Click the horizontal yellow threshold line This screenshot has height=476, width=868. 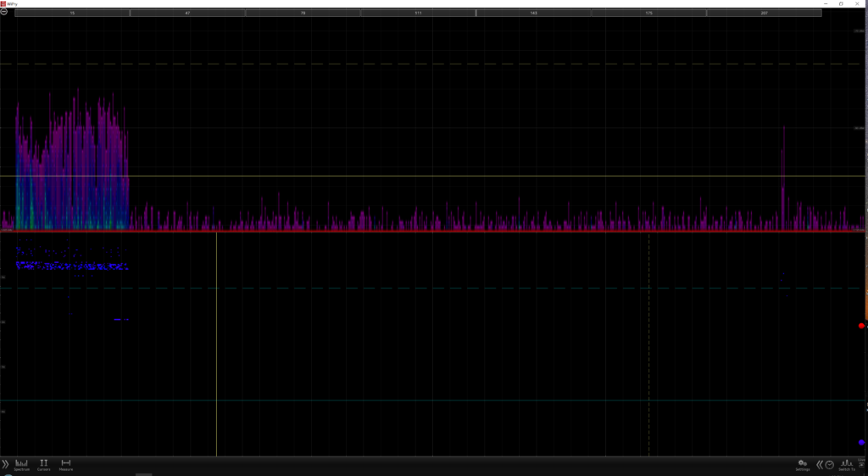434,176
